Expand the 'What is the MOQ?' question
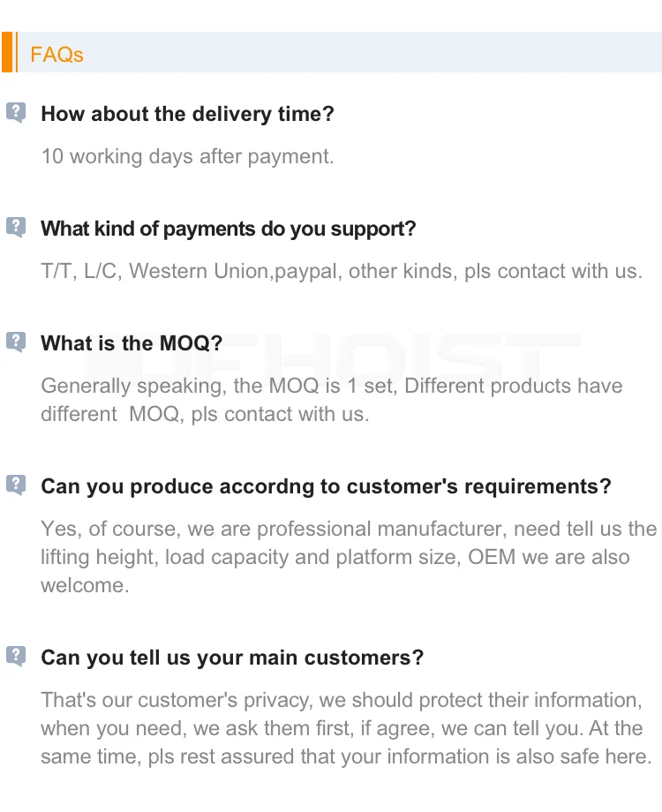The image size is (662, 812). 132,343
